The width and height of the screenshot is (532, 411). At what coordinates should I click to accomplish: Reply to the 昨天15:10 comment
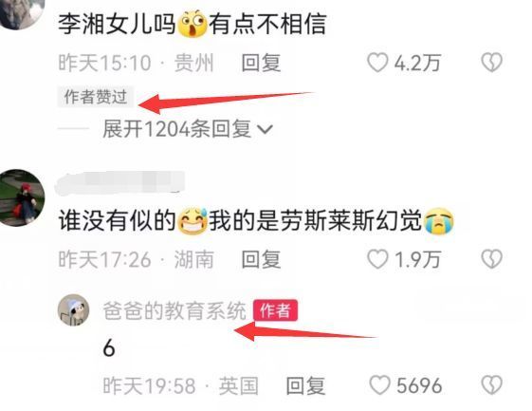coord(261,63)
